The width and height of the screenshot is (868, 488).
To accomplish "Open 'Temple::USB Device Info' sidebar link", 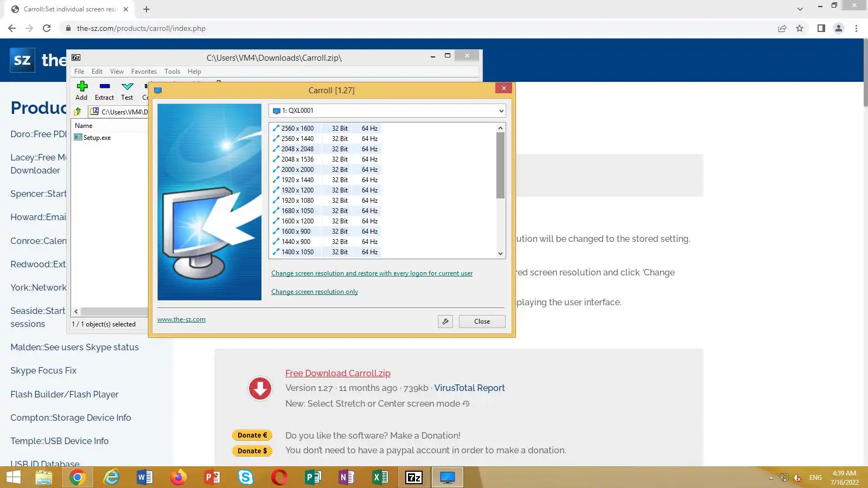I will point(60,441).
